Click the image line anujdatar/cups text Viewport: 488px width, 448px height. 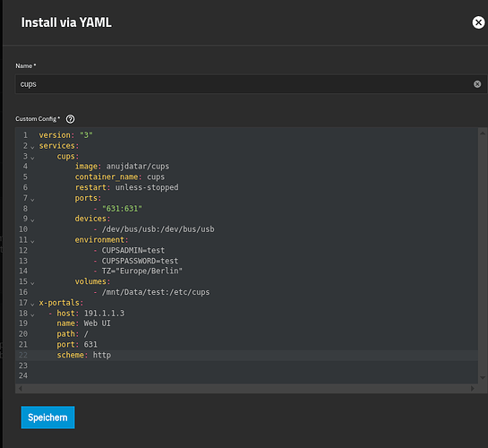(138, 167)
